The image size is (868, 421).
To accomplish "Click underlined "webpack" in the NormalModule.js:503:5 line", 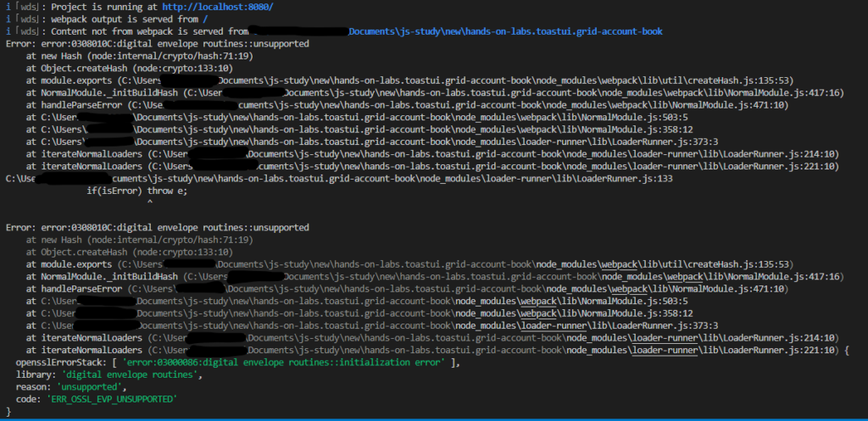I will (x=537, y=301).
